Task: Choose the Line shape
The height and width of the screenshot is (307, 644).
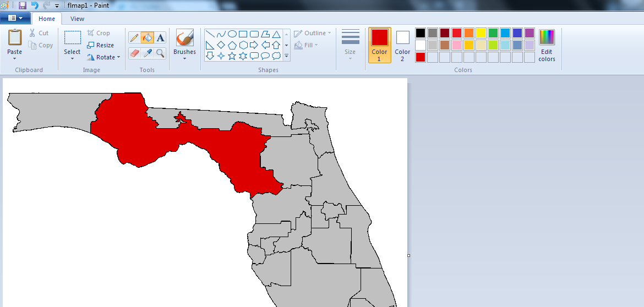Action: pos(210,34)
